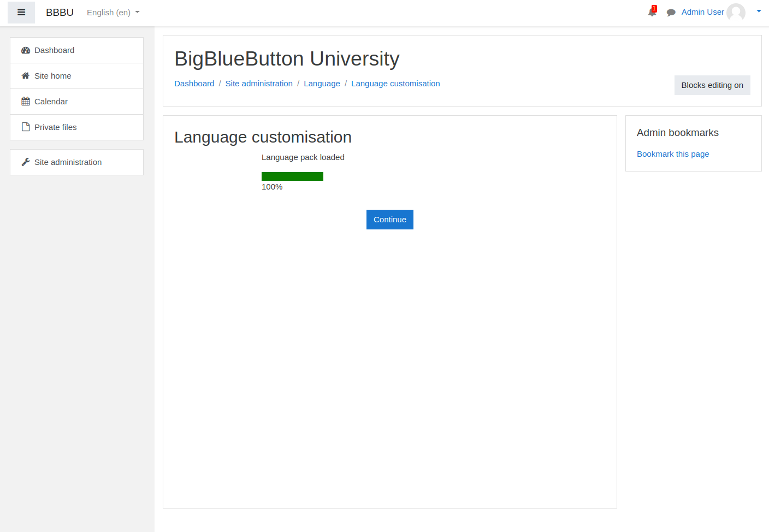
Task: Click the 100% progress label
Action: 272,187
